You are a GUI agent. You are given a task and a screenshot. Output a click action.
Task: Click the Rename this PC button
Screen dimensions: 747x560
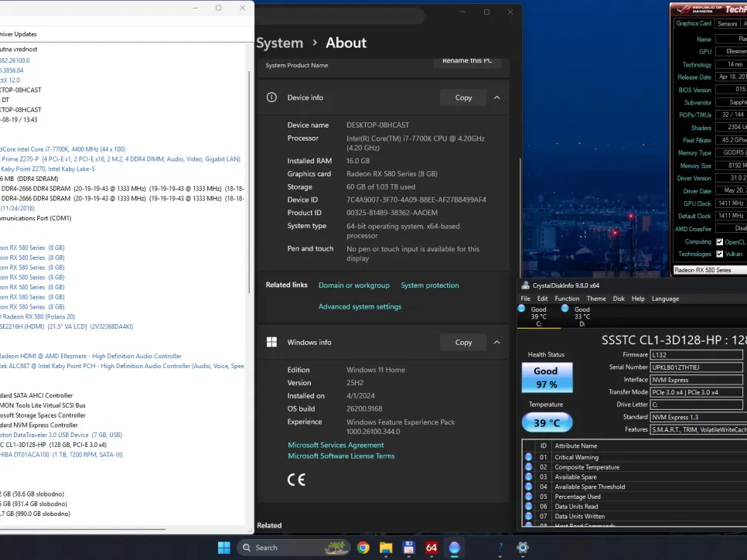point(467,61)
